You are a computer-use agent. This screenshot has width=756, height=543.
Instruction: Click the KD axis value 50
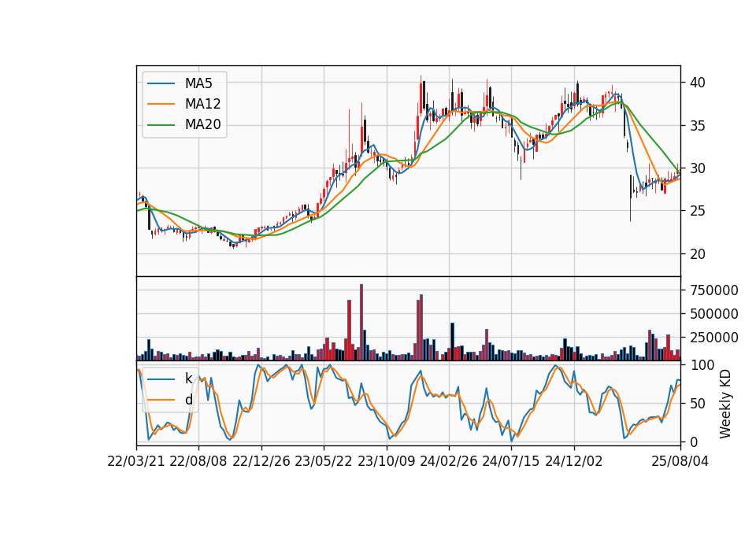tap(697, 403)
